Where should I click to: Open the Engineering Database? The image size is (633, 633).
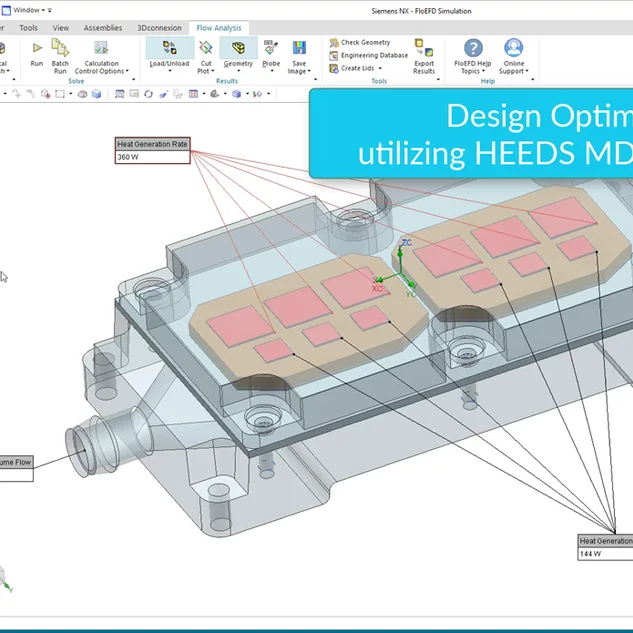(369, 55)
